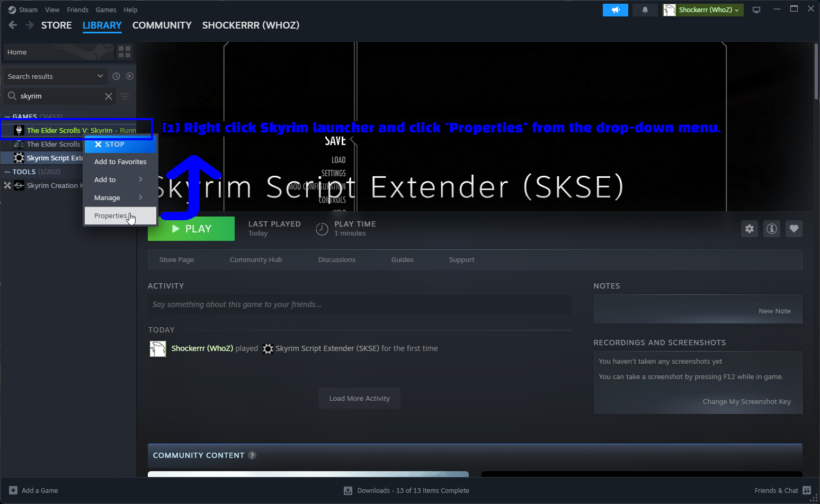
Task: Collapse the GAMES category
Action: pos(7,116)
